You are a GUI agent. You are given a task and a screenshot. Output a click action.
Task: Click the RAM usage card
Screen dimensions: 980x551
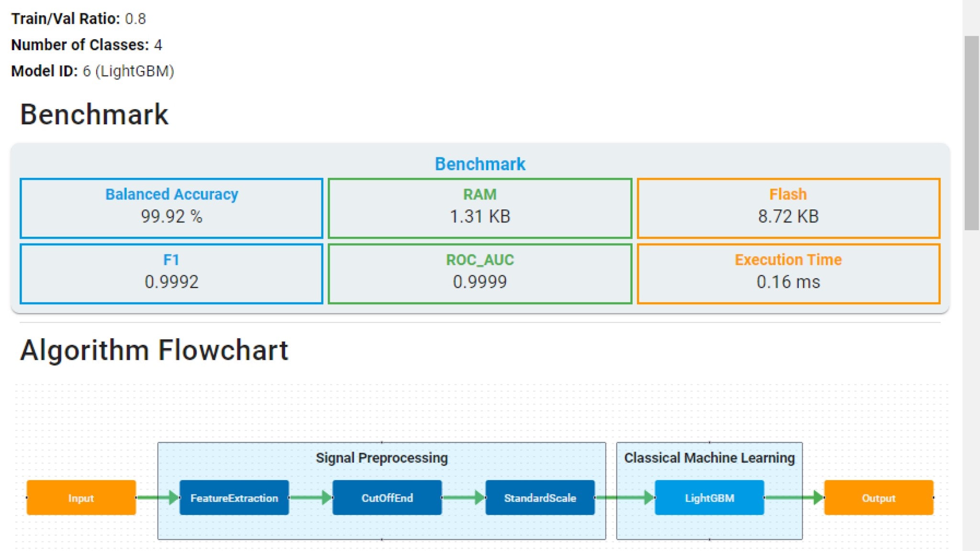point(480,208)
